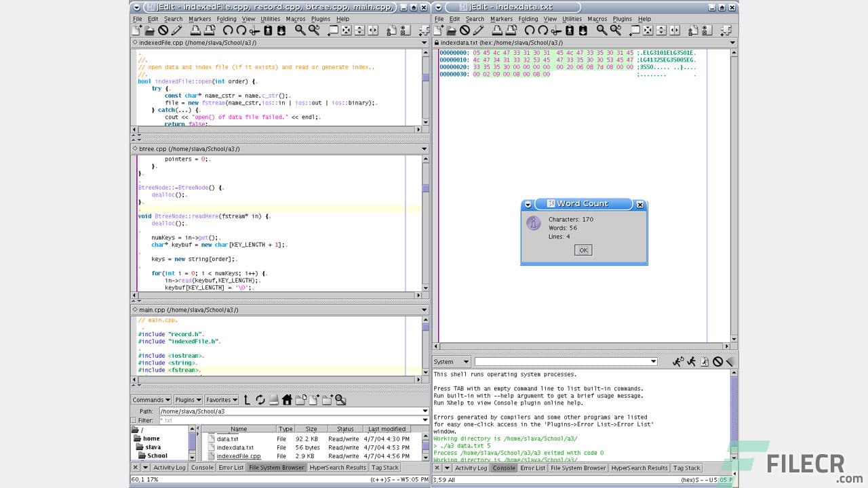The image size is (868, 488).
Task: Open search dialog with the magnifier toolbar icon
Action: coord(299,30)
